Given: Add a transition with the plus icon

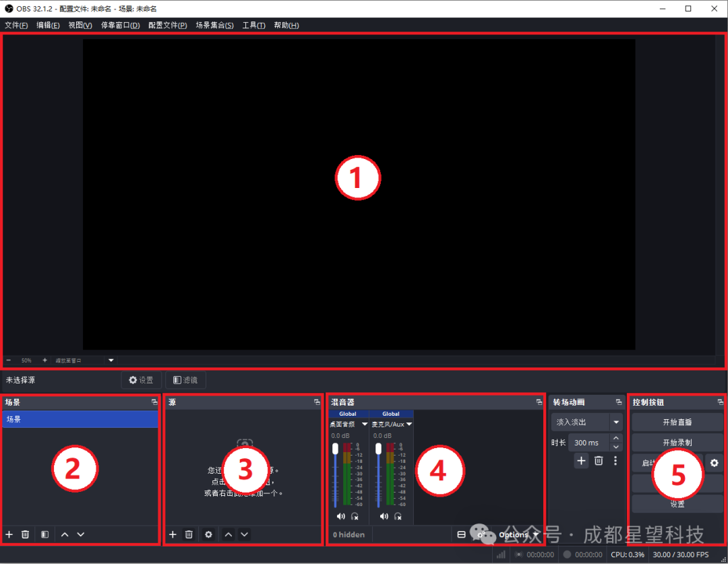Looking at the screenshot, I should tap(581, 460).
